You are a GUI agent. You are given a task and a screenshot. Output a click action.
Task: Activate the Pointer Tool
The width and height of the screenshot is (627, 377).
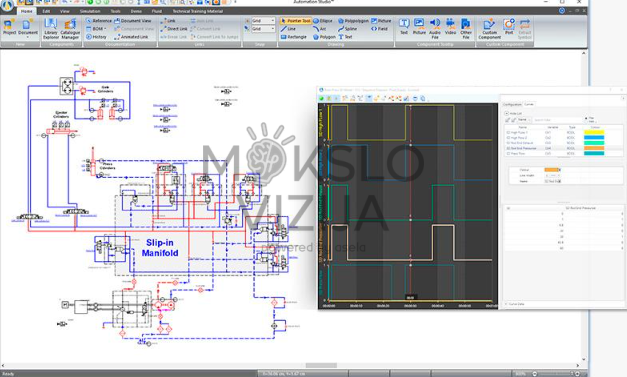tap(295, 21)
